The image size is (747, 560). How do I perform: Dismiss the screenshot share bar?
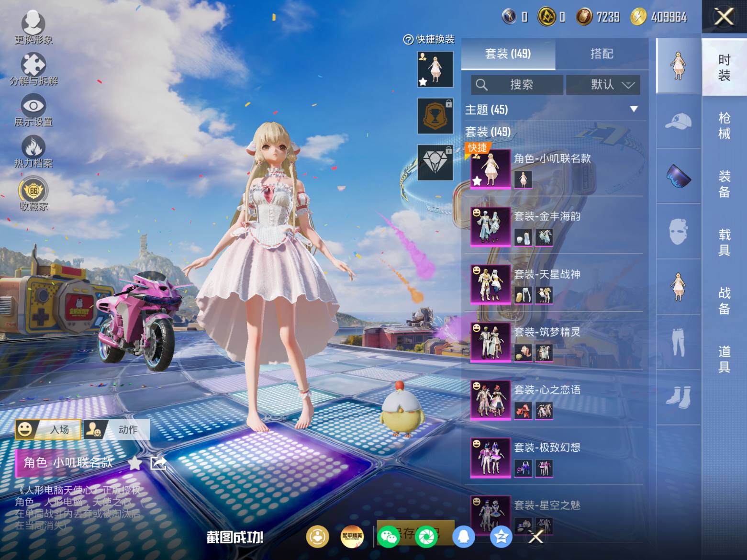pyautogui.click(x=536, y=537)
